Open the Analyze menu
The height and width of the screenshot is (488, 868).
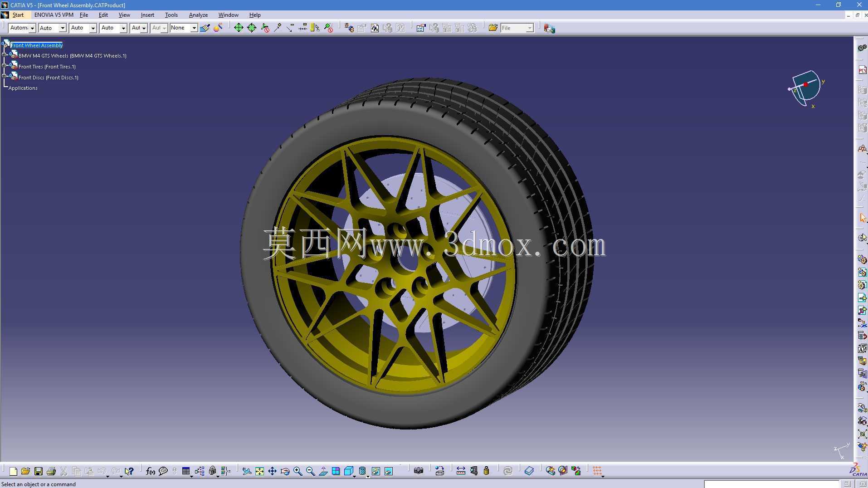pos(198,15)
